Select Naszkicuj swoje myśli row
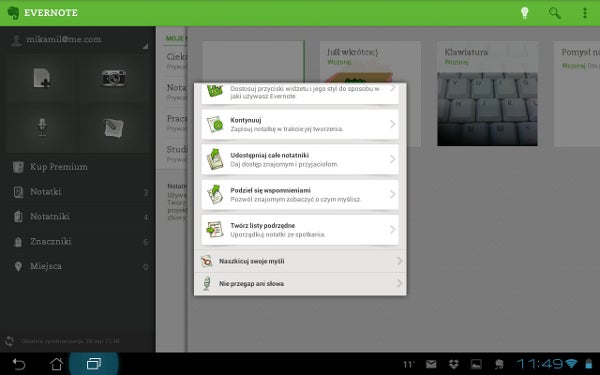600x375 pixels. [x=300, y=261]
